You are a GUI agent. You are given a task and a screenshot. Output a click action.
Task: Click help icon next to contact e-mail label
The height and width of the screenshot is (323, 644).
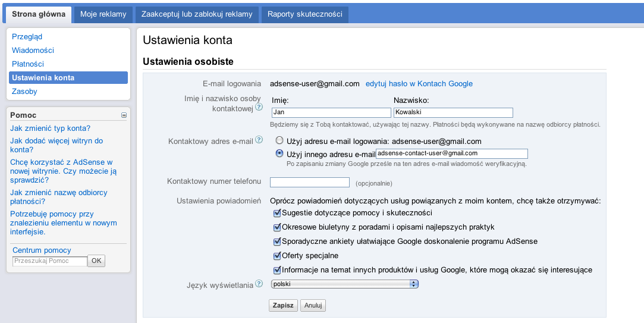(x=259, y=141)
